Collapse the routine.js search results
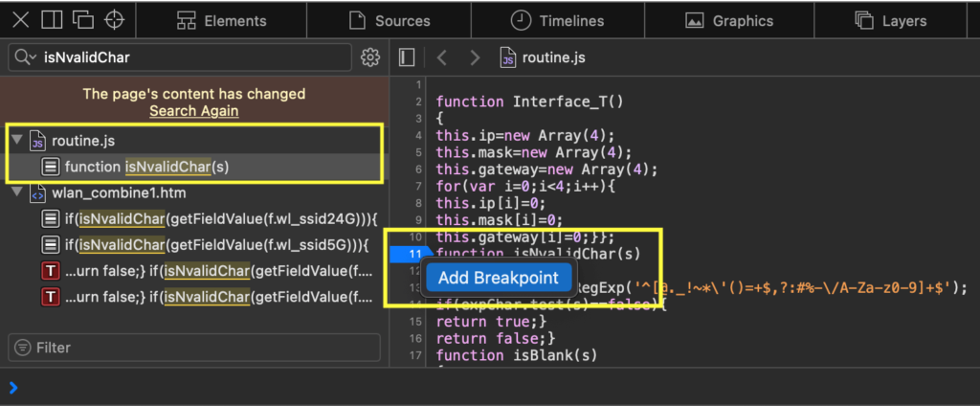 (x=16, y=141)
